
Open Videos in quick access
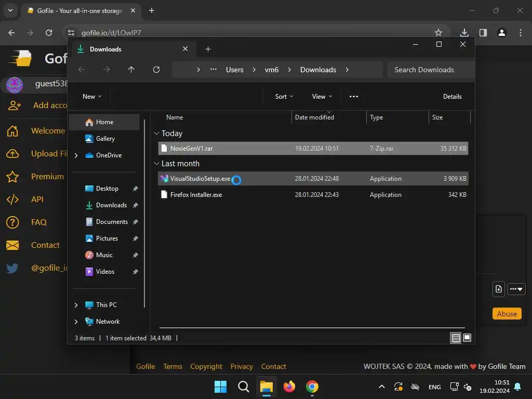click(104, 272)
